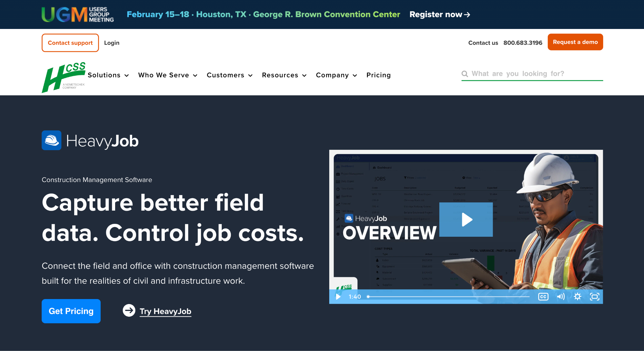Viewport: 644px width, 351px height.
Task: Click the HCSS logo in the navigation
Action: (64, 77)
